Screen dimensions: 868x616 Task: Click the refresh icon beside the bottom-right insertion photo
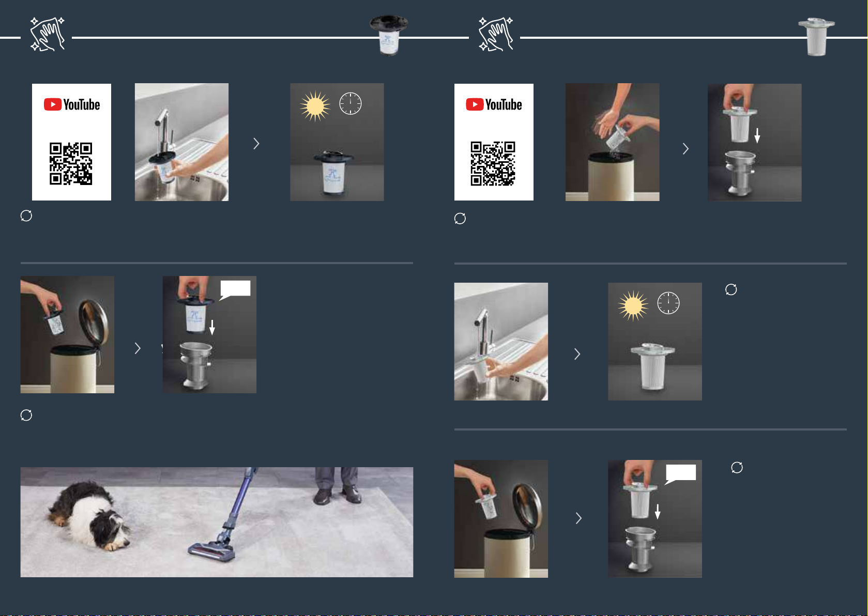[x=737, y=468]
